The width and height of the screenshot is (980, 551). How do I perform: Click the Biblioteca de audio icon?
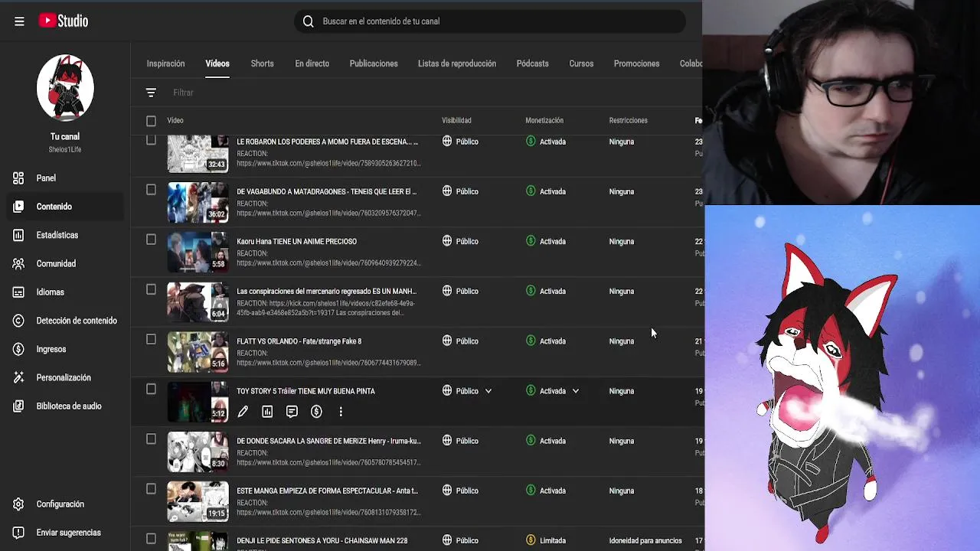tap(18, 406)
